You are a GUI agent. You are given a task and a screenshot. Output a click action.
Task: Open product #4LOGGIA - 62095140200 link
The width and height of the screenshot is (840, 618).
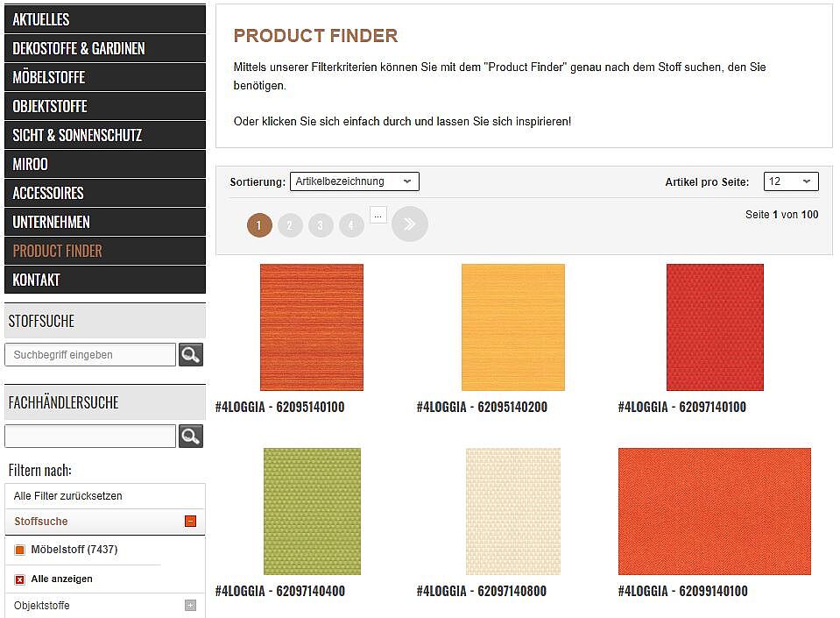pos(482,408)
